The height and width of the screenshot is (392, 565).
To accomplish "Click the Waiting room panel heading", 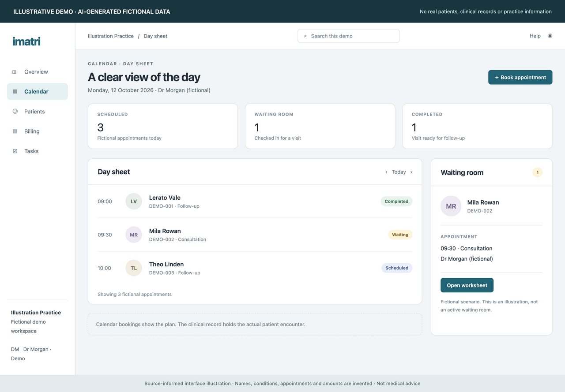I will [462, 172].
